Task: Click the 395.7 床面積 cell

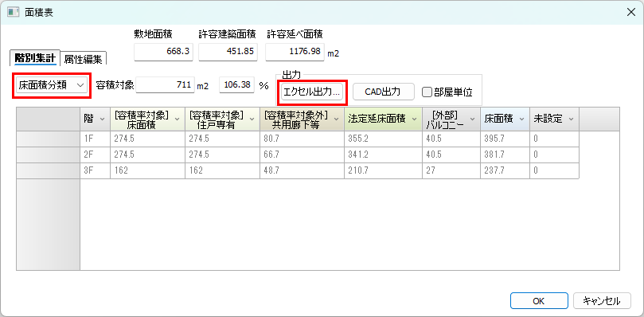Action: point(505,139)
